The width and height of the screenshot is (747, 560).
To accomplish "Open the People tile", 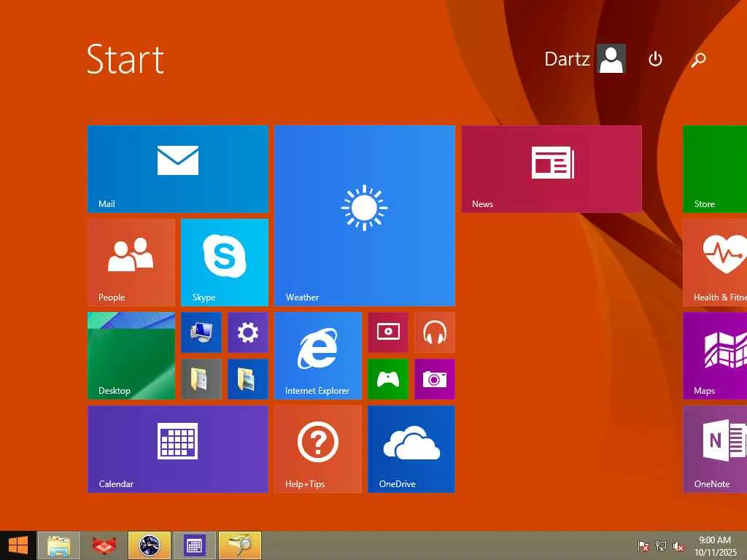I will [x=131, y=262].
